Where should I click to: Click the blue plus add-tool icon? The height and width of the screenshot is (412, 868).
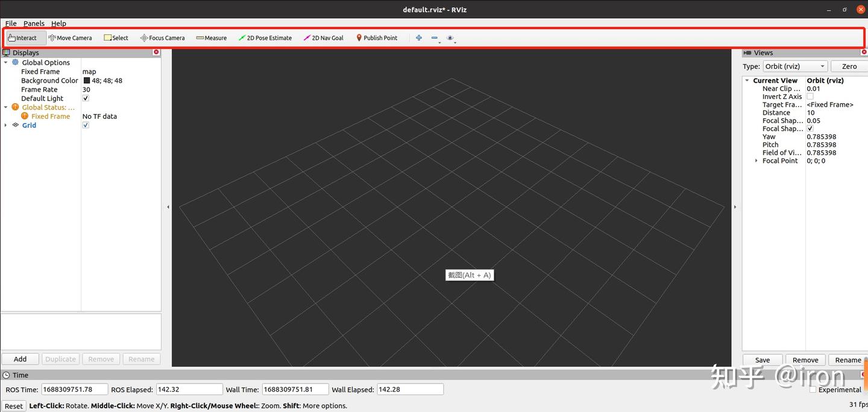[x=419, y=38]
